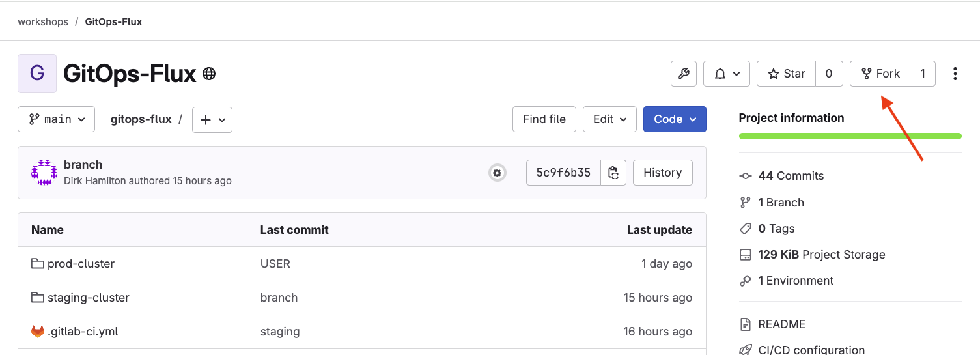Open the prod-cluster folder

click(81, 264)
